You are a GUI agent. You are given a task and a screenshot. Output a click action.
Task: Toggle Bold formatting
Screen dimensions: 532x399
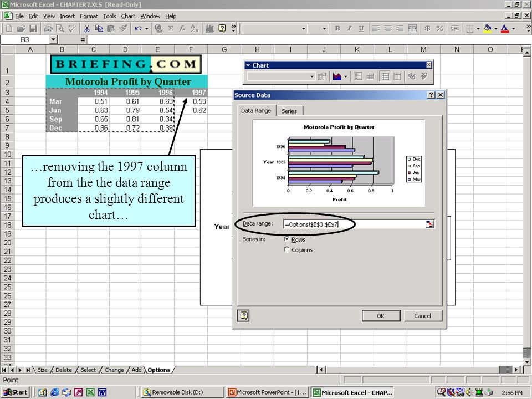337,28
